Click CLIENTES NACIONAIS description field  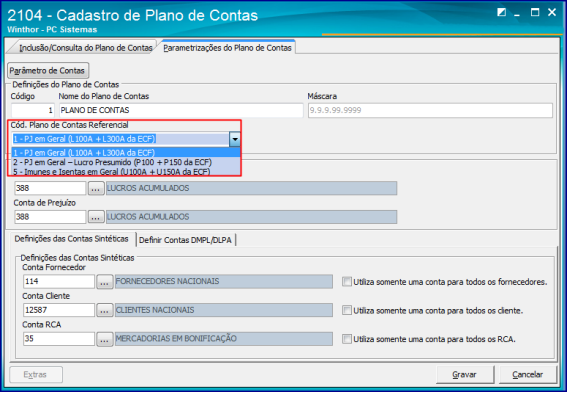tap(224, 310)
